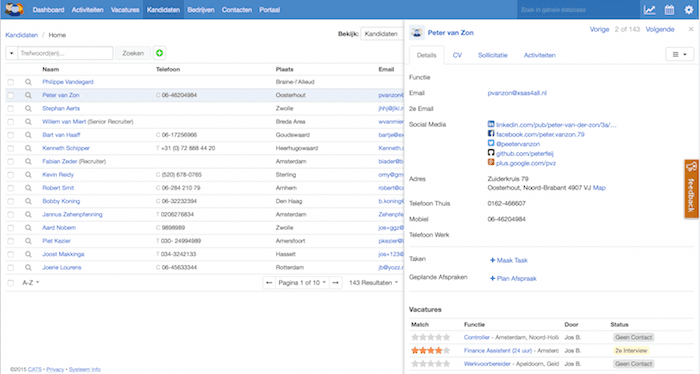This screenshot has width=700, height=374.
Task: Change star rating for Finance Assistent vacancy
Action: 430,350
